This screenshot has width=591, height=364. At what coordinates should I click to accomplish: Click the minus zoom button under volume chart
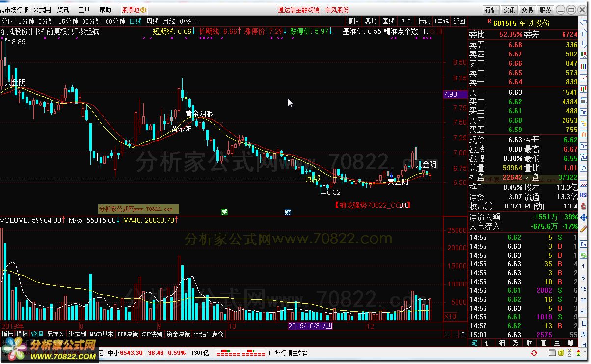tap(455, 334)
